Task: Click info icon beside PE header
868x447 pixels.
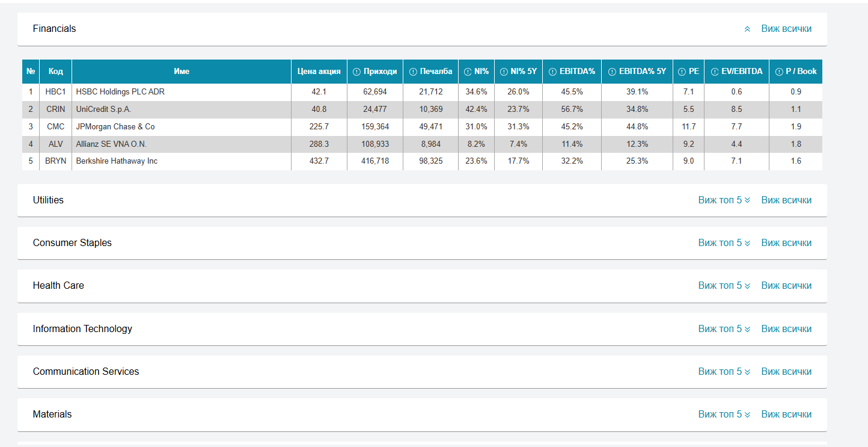Action: pos(682,72)
